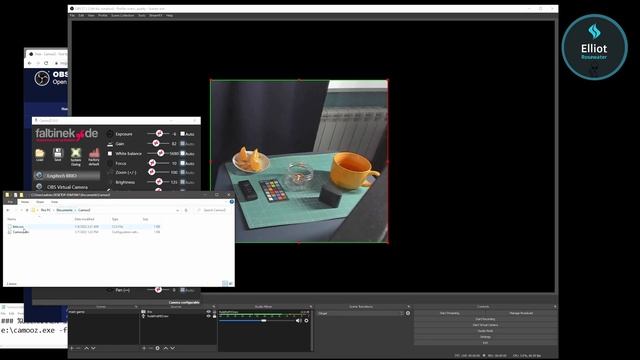Open Settings button in OBS Controls

485,337
